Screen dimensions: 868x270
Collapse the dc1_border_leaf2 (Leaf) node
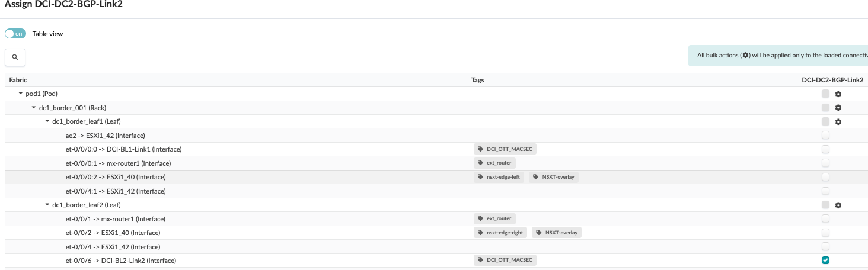click(47, 205)
